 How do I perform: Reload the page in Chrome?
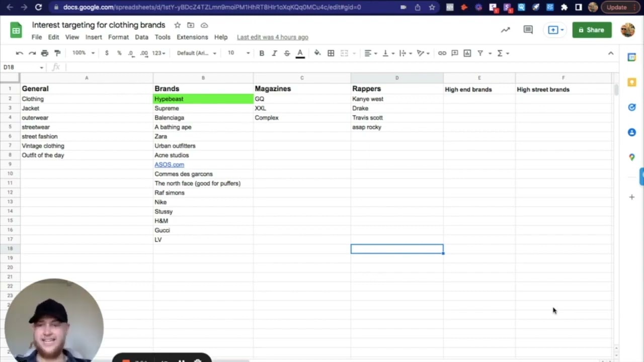pyautogui.click(x=38, y=7)
